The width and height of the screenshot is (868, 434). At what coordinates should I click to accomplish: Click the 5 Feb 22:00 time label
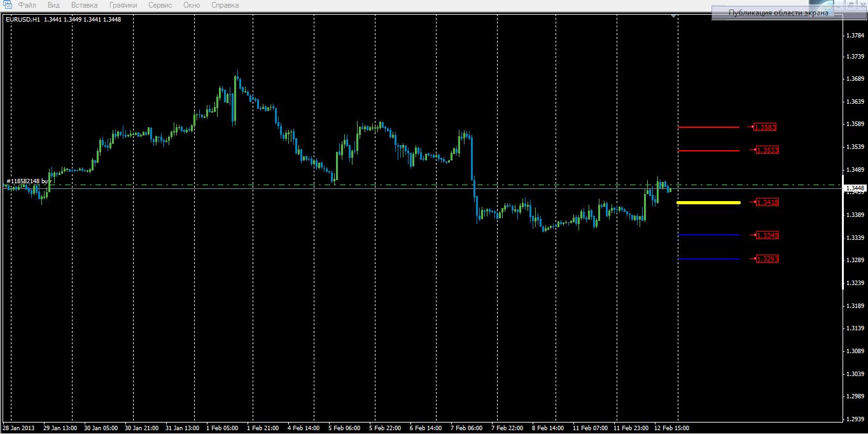tap(385, 428)
